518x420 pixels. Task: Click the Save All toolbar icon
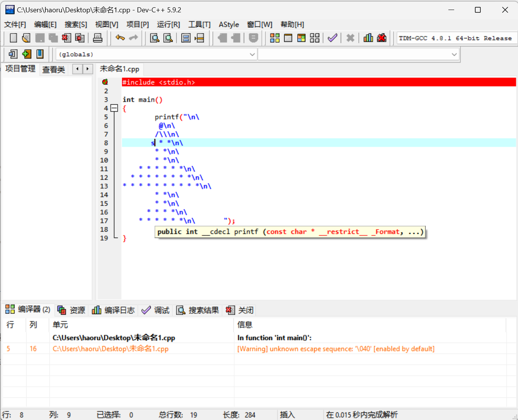[x=53, y=38]
